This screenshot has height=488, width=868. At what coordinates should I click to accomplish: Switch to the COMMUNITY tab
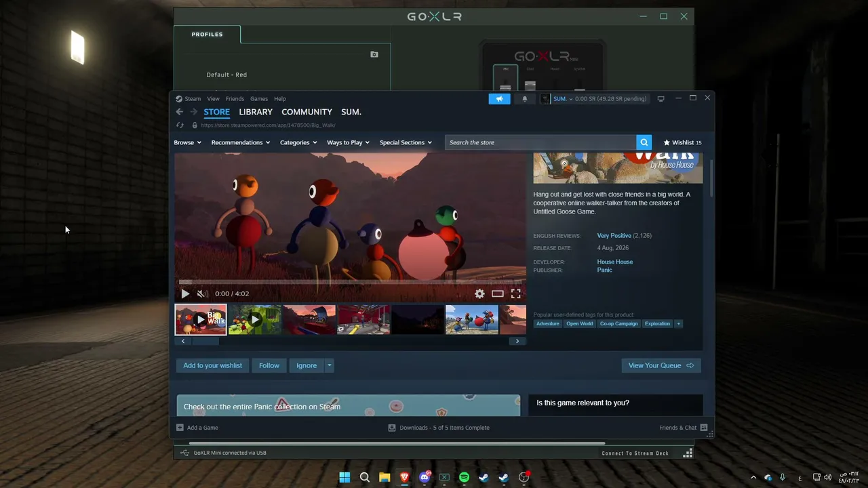(x=307, y=112)
